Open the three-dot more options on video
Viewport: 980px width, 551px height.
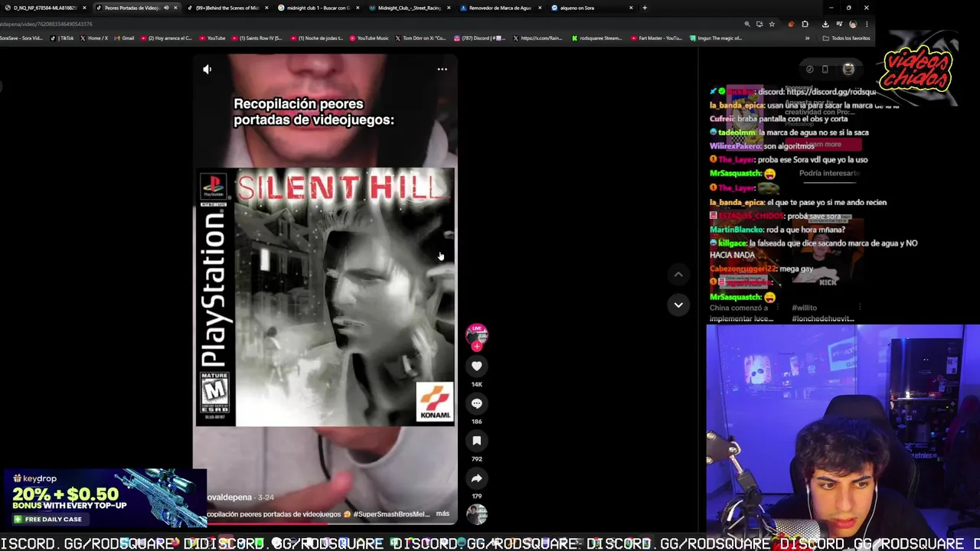(442, 69)
